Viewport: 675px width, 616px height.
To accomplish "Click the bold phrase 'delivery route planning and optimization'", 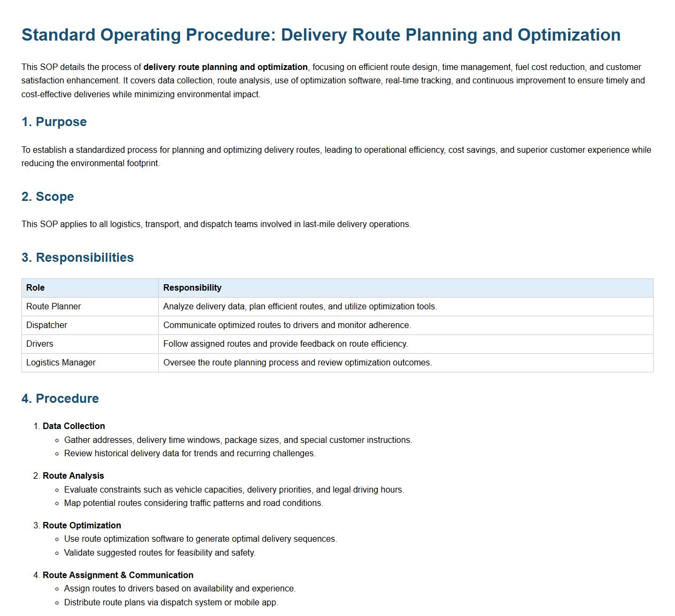I will [x=225, y=67].
